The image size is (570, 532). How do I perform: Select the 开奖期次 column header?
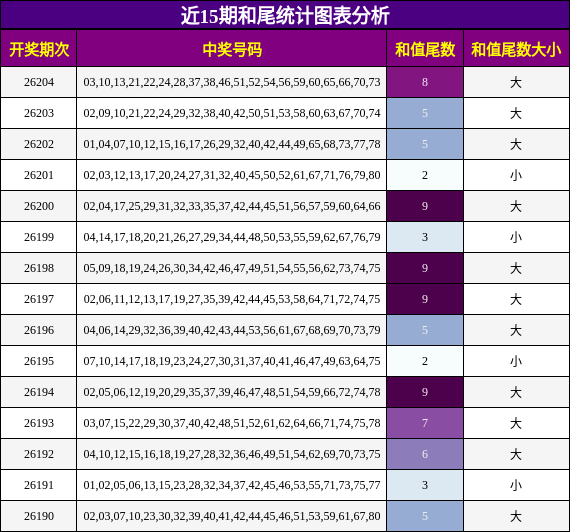click(39, 49)
